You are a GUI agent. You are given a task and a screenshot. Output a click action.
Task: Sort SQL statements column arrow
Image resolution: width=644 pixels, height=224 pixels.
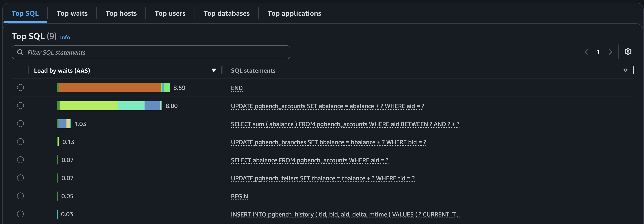pyautogui.click(x=625, y=71)
